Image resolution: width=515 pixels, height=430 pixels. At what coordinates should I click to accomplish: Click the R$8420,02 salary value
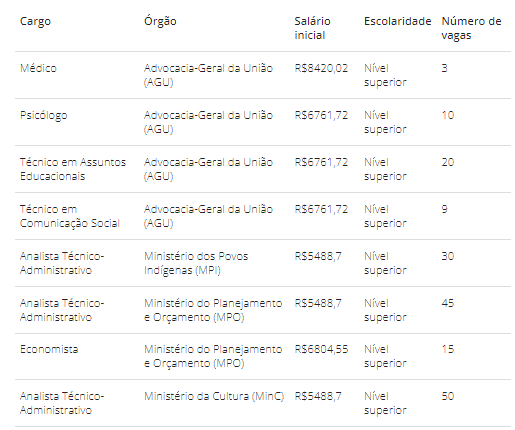pyautogui.click(x=321, y=68)
